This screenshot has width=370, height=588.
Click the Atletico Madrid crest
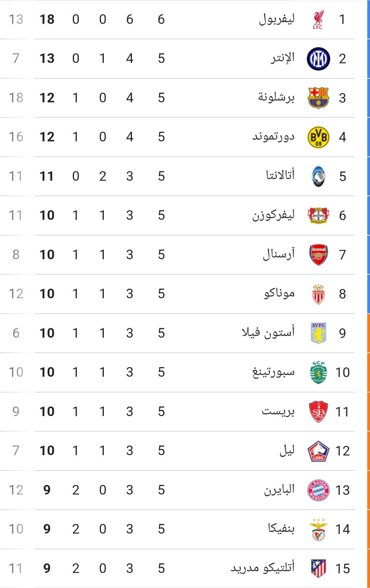[318, 568]
